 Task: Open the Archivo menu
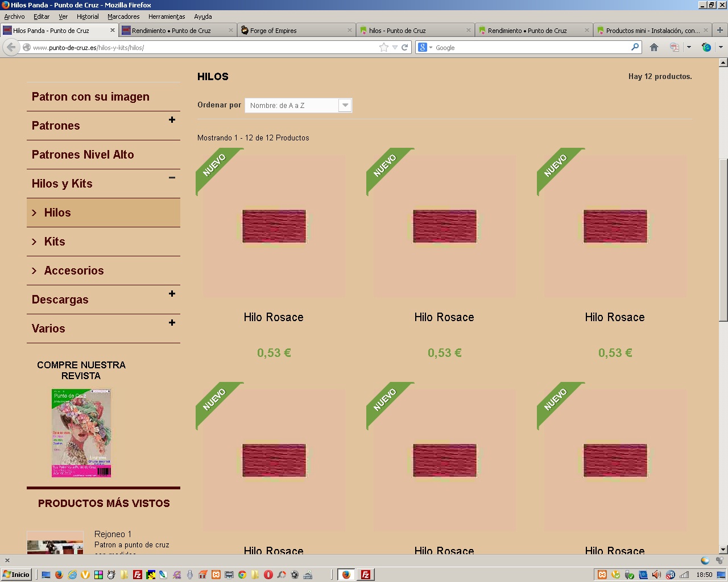(x=14, y=16)
